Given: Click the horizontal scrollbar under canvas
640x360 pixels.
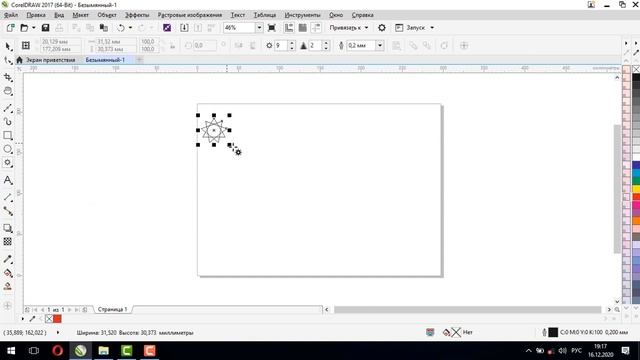Looking at the screenshot, I should (x=468, y=309).
